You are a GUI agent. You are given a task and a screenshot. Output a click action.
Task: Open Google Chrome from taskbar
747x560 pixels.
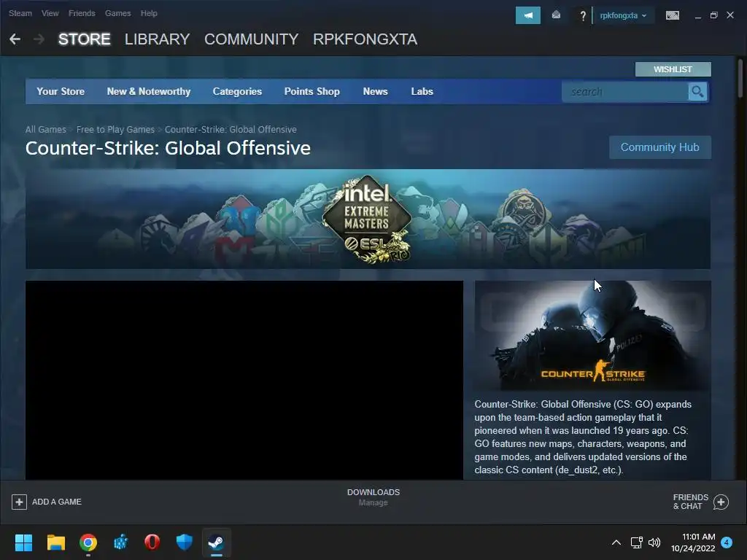click(88, 542)
